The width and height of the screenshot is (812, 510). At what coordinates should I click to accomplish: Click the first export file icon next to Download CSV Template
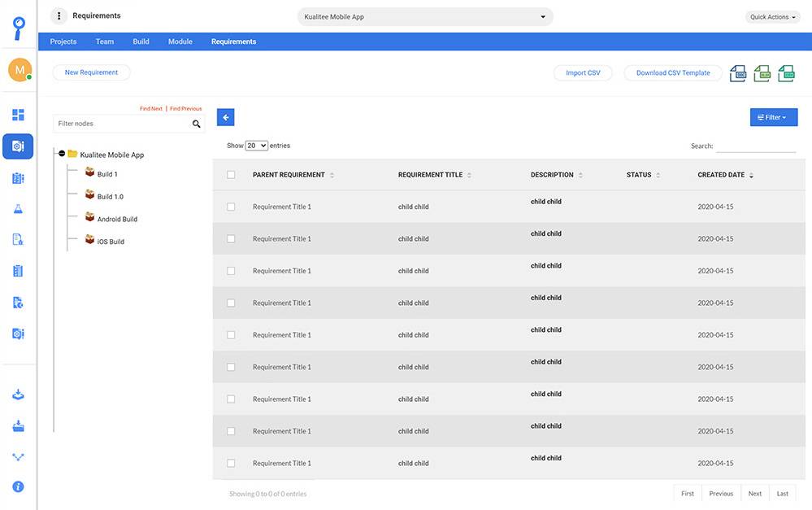(738, 73)
